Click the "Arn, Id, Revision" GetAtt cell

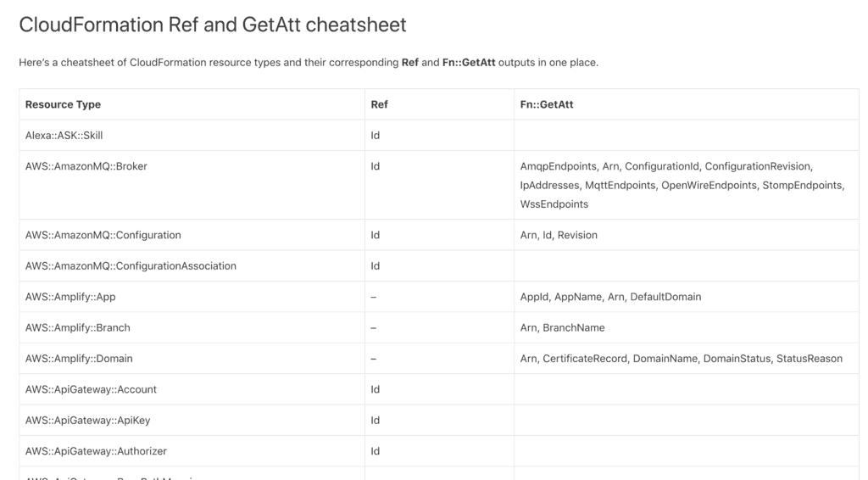(559, 235)
